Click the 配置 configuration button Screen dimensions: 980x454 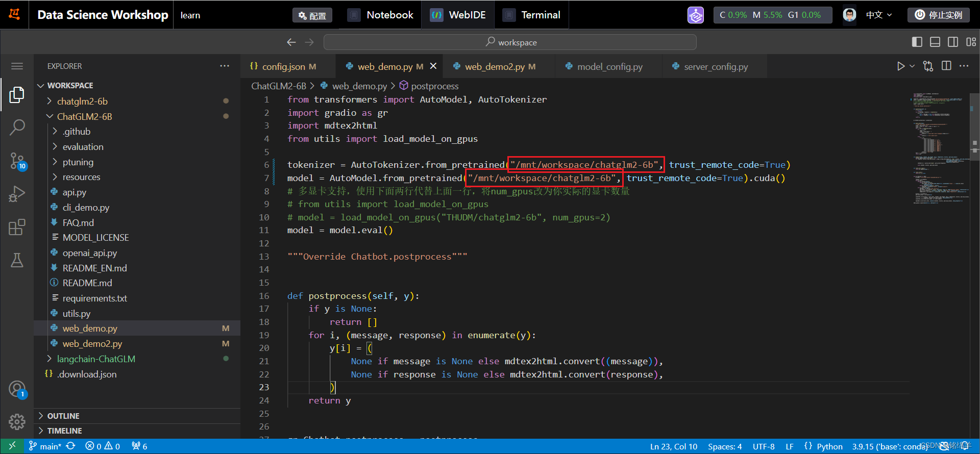312,15
